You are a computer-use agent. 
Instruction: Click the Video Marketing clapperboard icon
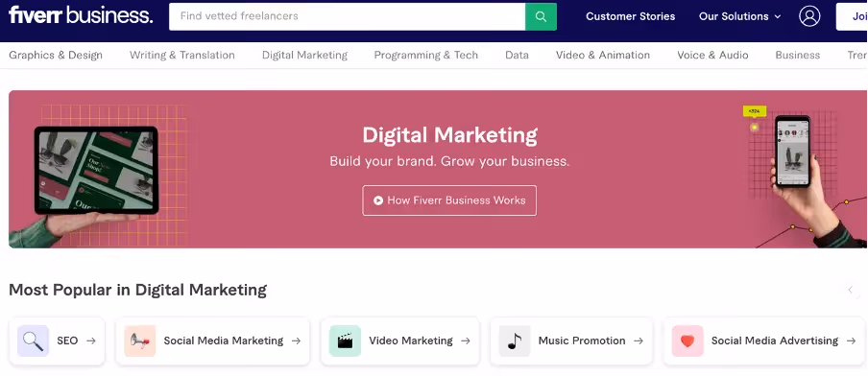click(345, 341)
